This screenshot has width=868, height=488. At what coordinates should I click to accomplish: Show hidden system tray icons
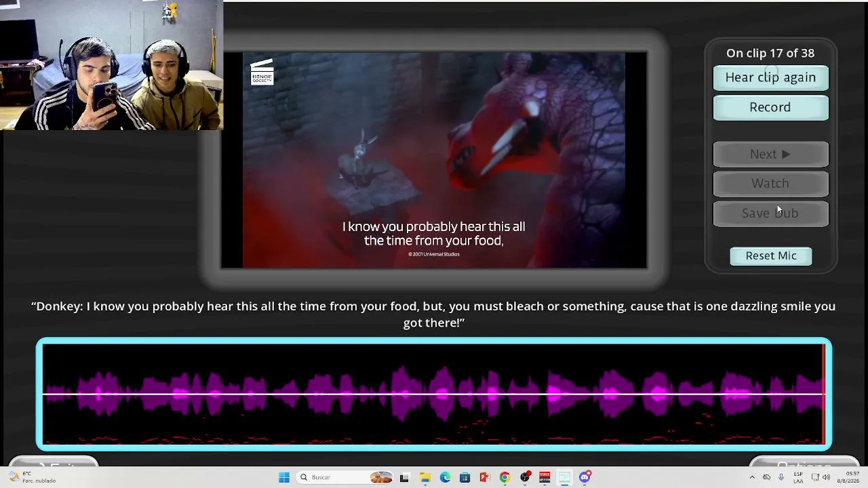751,477
